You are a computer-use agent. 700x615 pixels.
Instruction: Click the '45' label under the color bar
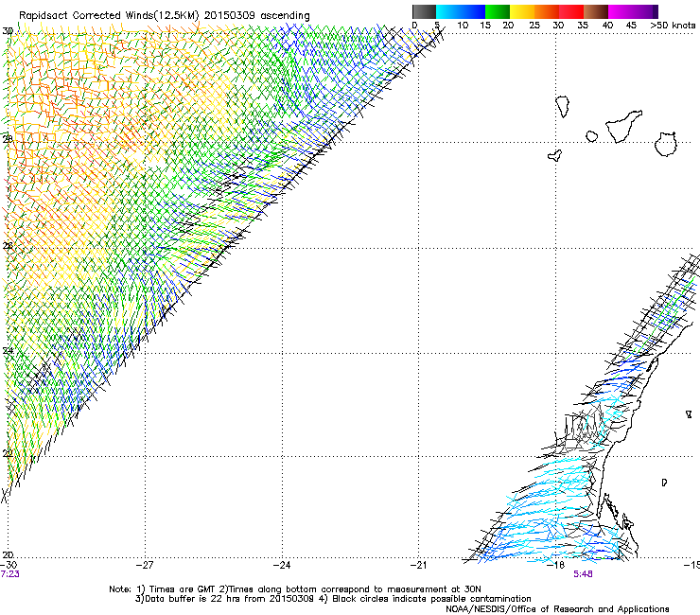point(631,26)
